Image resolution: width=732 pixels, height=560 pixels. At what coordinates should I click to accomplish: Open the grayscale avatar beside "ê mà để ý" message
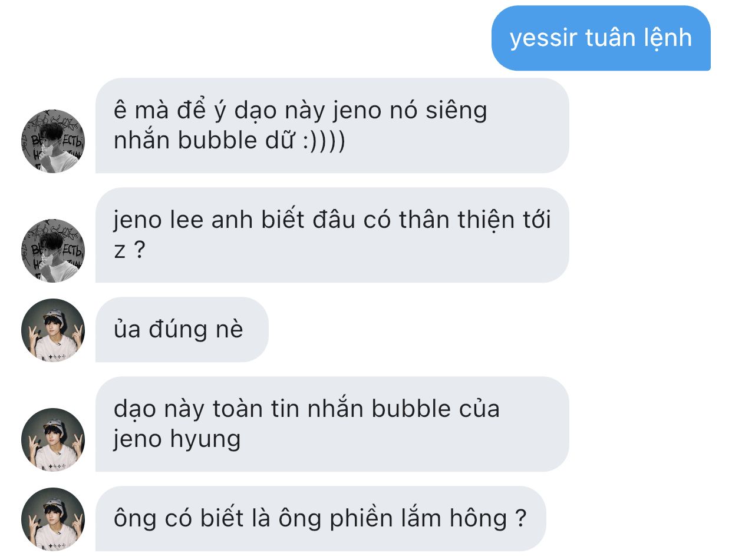pos(52,141)
